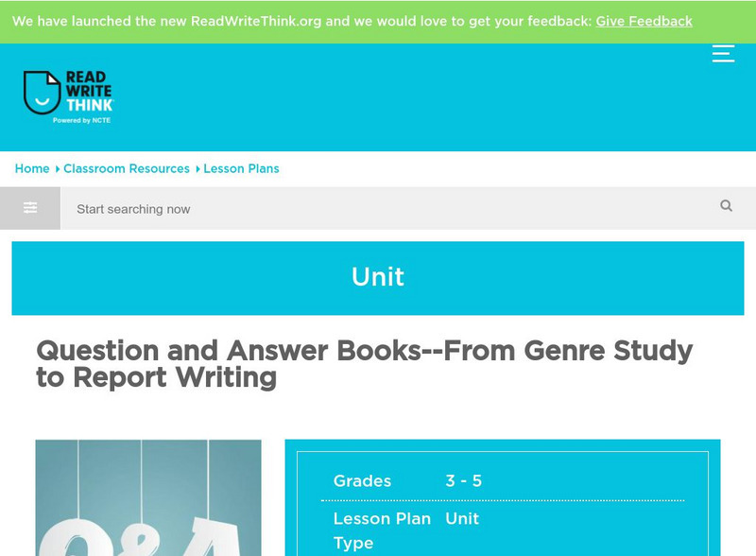Click the Unit lesson plan type value
The height and width of the screenshot is (556, 756).
462,518
